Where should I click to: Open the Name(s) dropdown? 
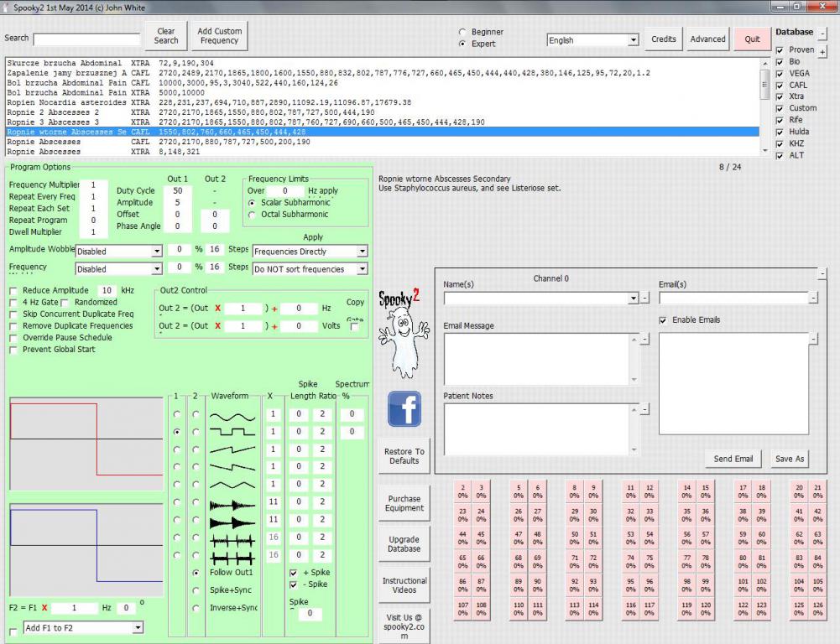[634, 299]
